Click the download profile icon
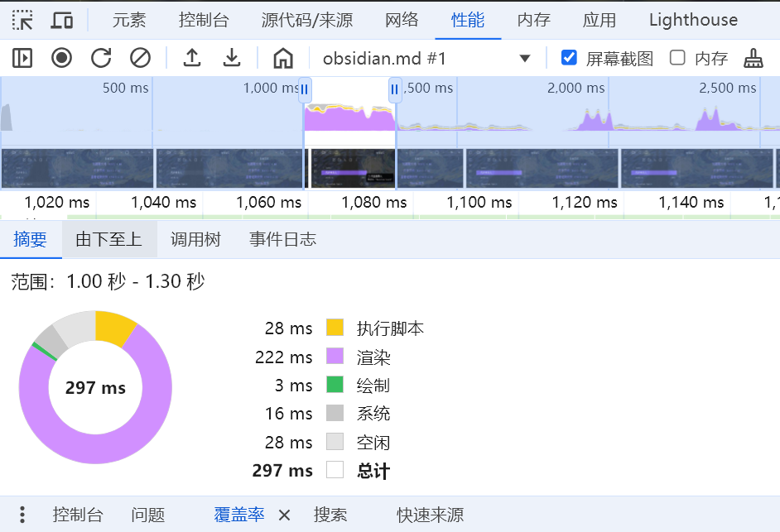This screenshot has height=532, width=780. pos(232,58)
